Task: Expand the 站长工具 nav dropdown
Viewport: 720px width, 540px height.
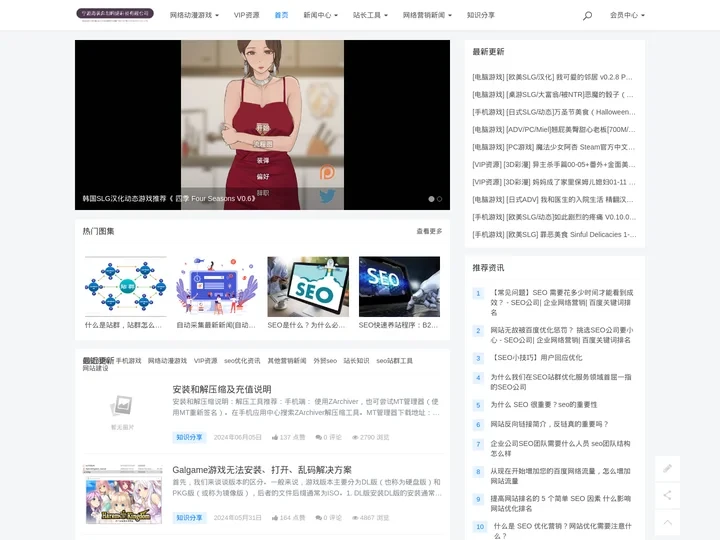Action: tap(370, 15)
